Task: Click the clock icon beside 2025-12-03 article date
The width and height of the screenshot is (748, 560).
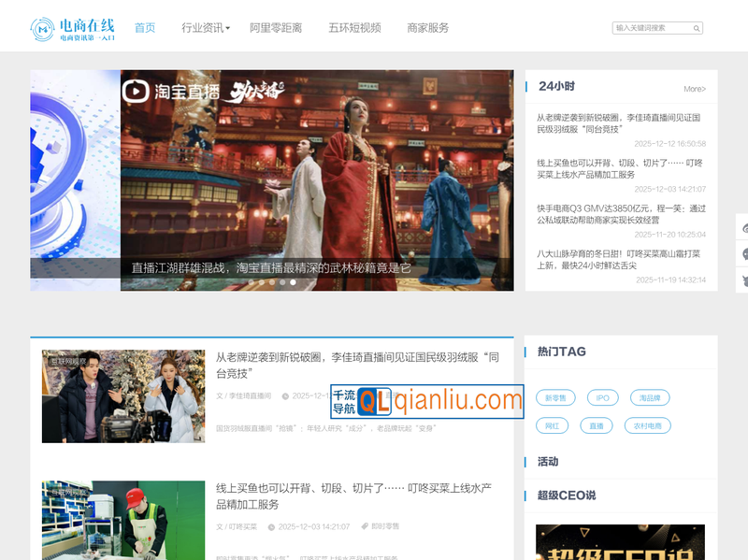Action: pos(271,526)
